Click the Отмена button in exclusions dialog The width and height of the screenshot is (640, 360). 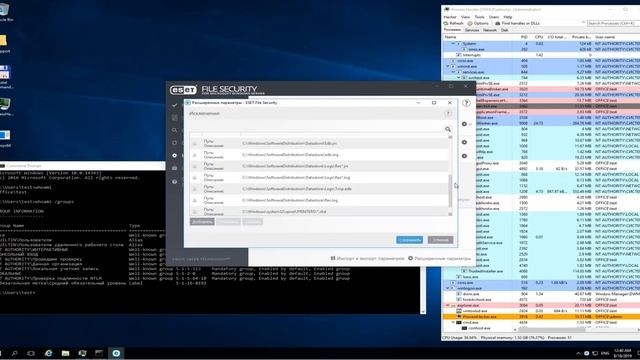(440, 240)
